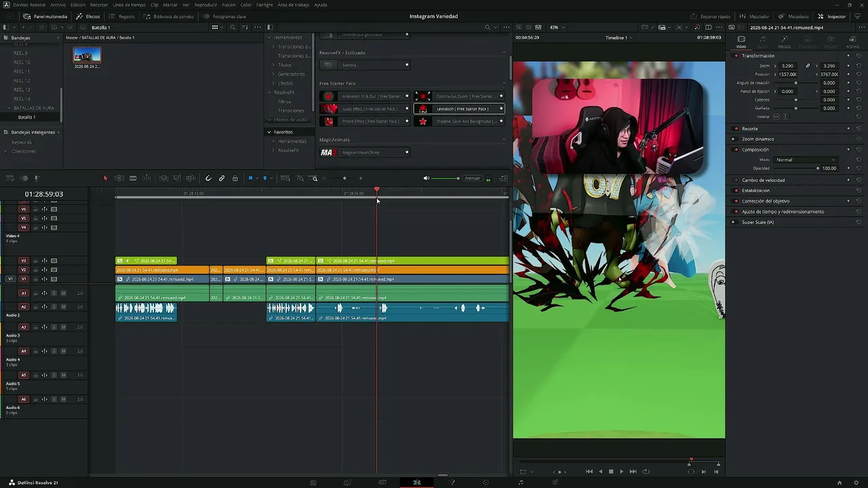
Task: Open the Metadatos panel
Action: pyautogui.click(x=793, y=16)
